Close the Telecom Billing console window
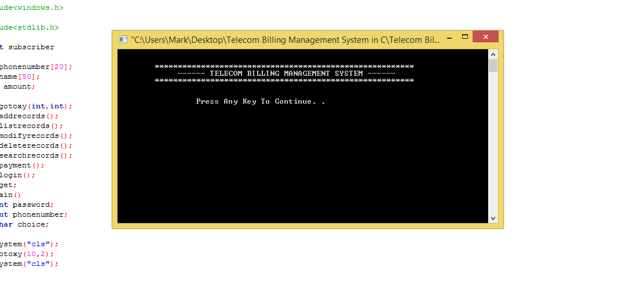 485,37
